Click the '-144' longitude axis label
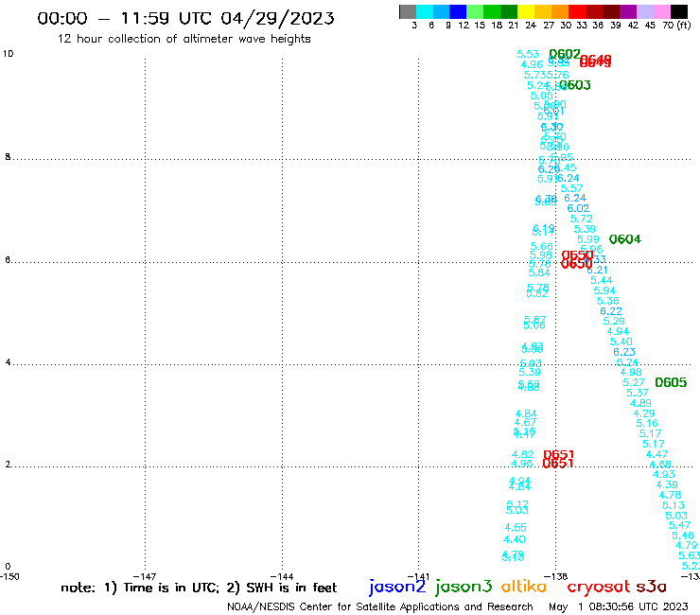Viewport: 700px width, 615px height. click(282, 576)
